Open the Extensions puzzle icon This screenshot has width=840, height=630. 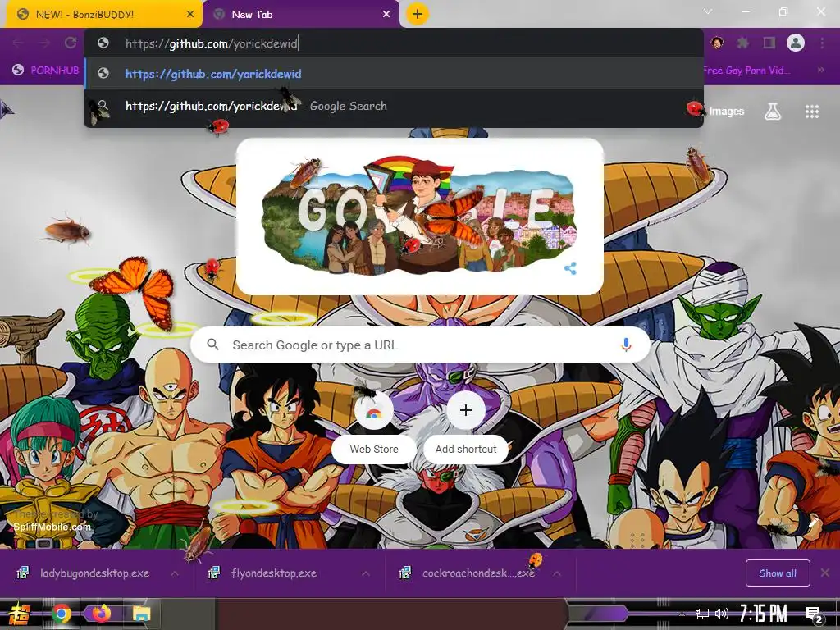click(x=743, y=43)
